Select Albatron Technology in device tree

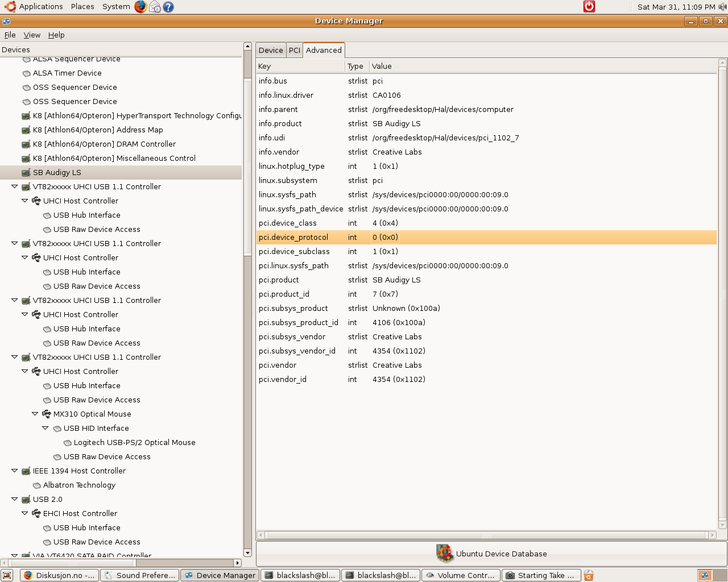[x=79, y=485]
